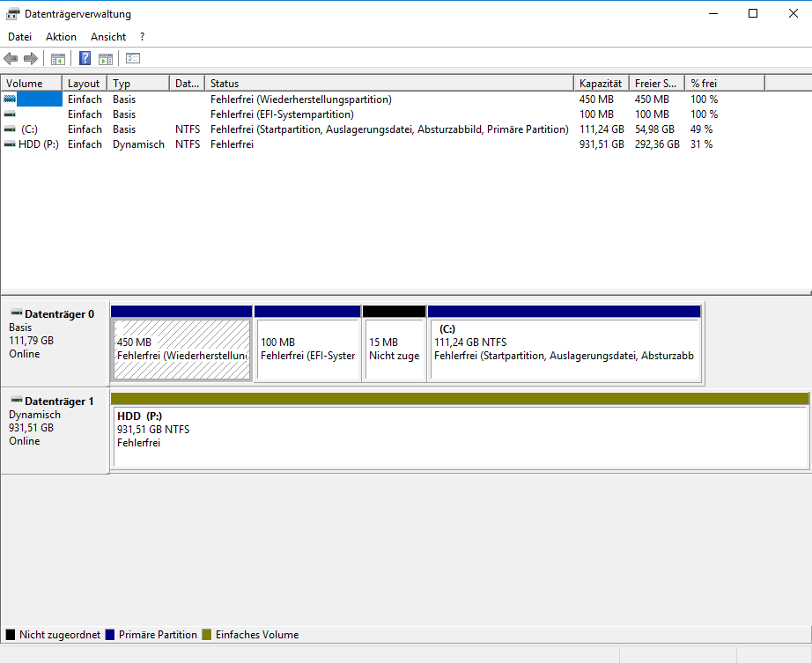Click status 'Fehlerfrei (Wiederherstellungspartition)' in list
The height and width of the screenshot is (663, 812).
point(301,99)
